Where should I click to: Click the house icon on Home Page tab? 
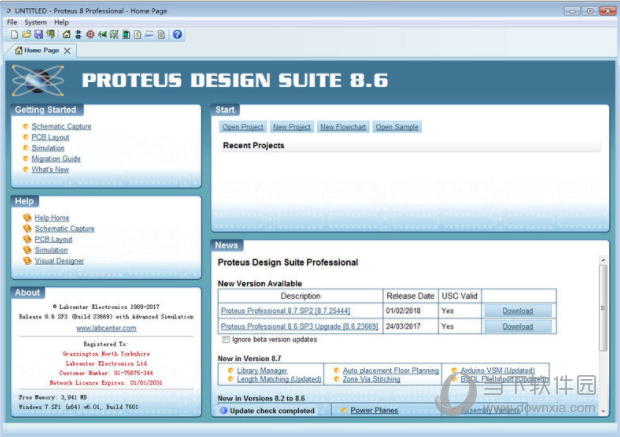pyautogui.click(x=19, y=50)
